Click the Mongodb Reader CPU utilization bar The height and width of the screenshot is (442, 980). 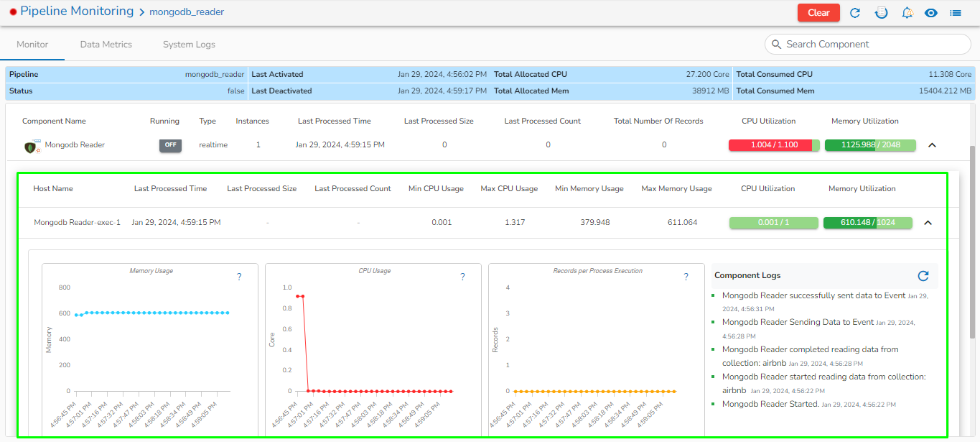[774, 145]
